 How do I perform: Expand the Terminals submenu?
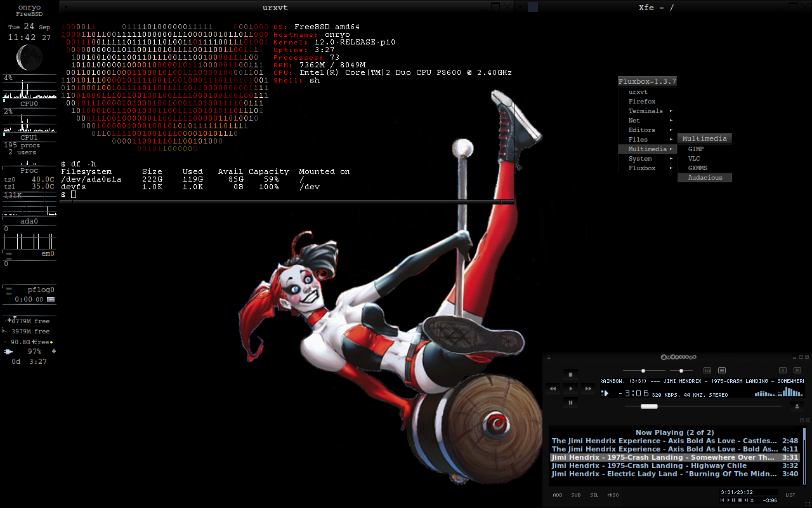[x=646, y=111]
